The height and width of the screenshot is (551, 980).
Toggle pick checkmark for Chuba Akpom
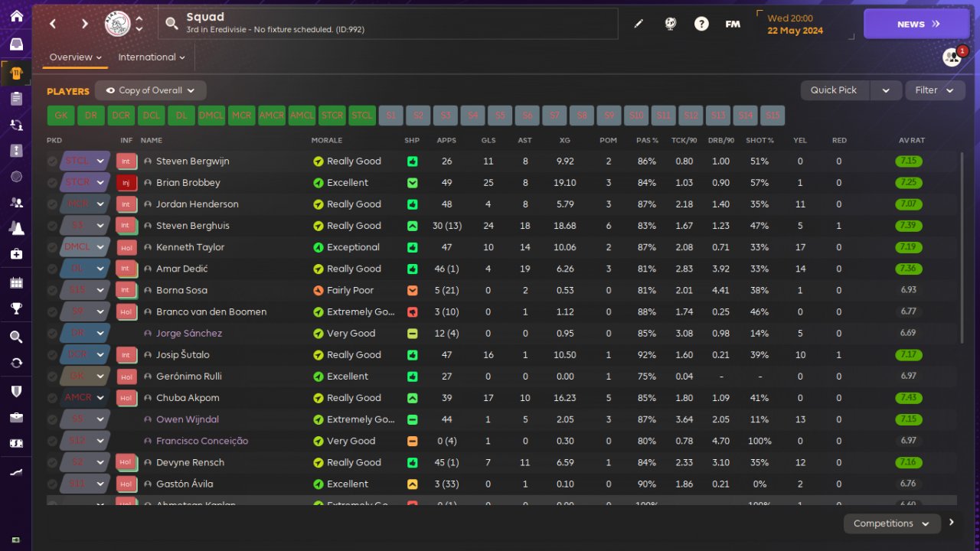pyautogui.click(x=52, y=398)
